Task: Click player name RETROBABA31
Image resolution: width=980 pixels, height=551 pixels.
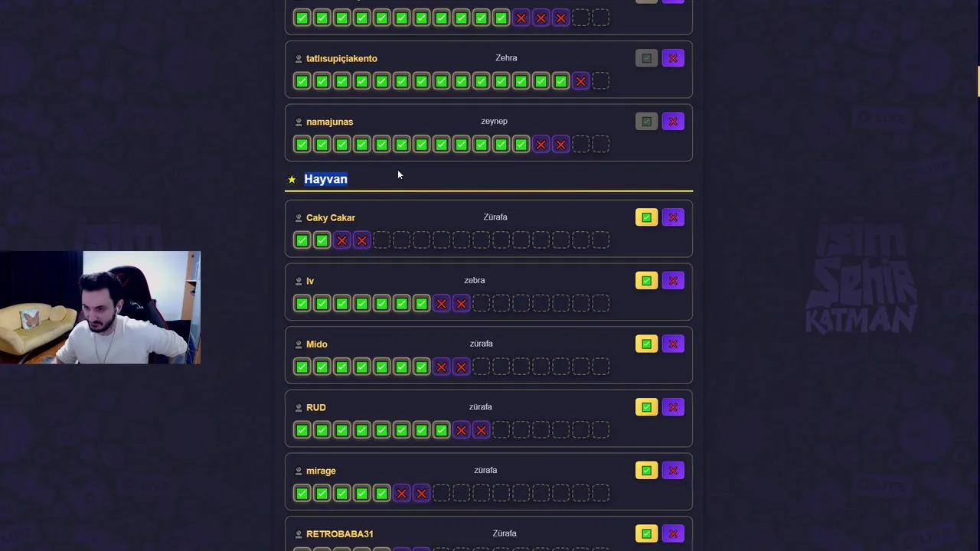Action: coord(340,534)
